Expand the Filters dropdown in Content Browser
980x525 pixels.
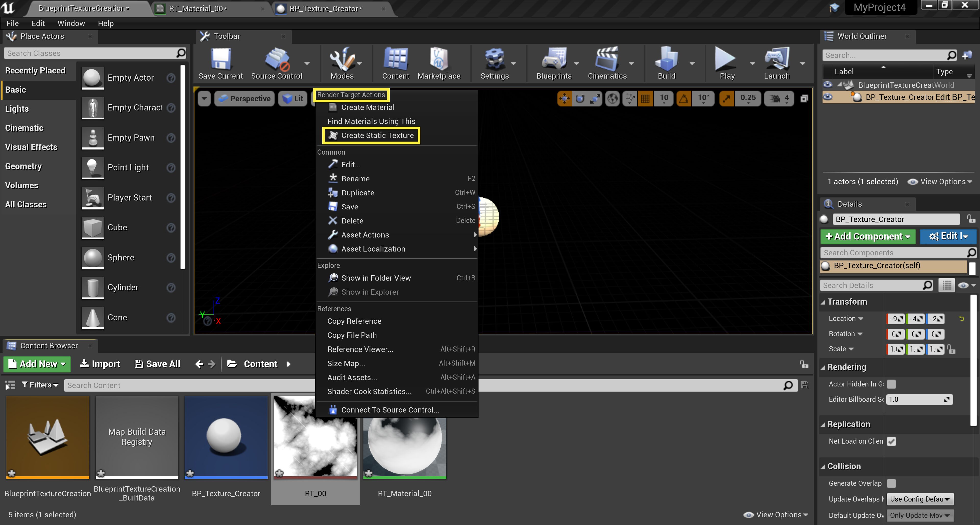[x=40, y=385]
